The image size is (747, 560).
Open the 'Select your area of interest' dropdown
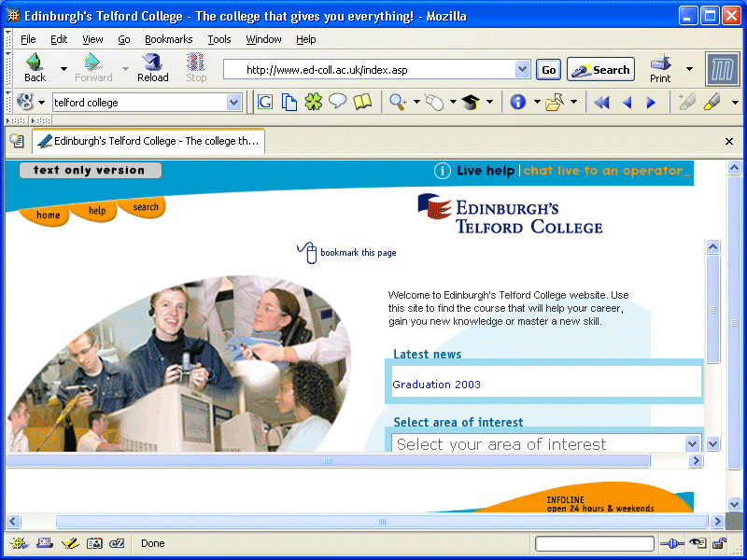[x=546, y=443]
